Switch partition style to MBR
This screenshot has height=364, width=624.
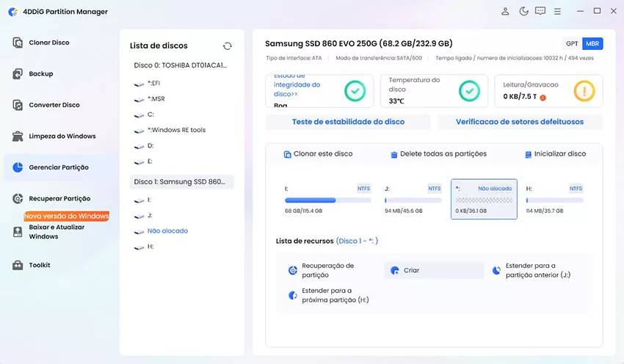click(592, 44)
